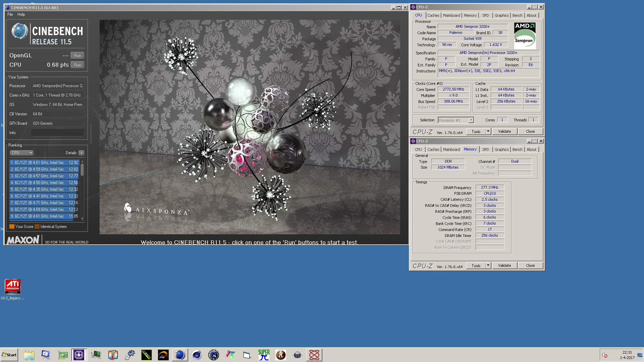Click Close button in top CPU-Z window

point(530,132)
